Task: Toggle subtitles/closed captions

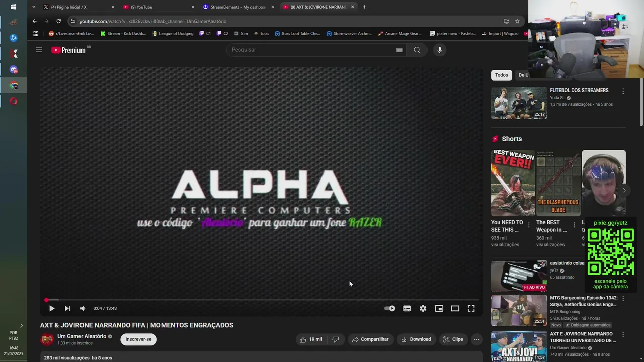Action: click(x=407, y=308)
